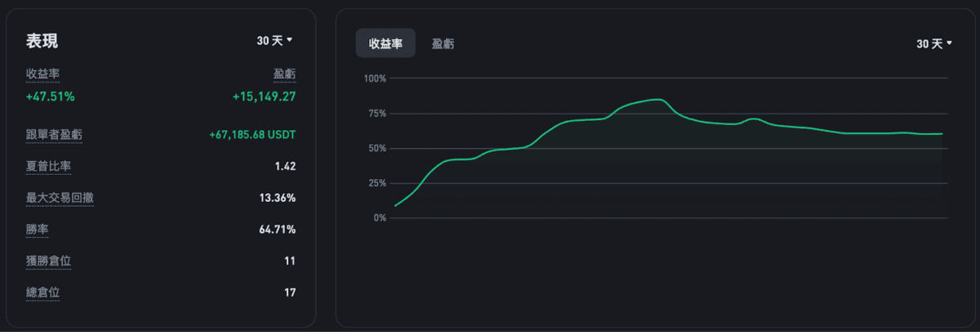Click the 跟單者盈虧 label
The height and width of the screenshot is (332, 980).
point(54,135)
